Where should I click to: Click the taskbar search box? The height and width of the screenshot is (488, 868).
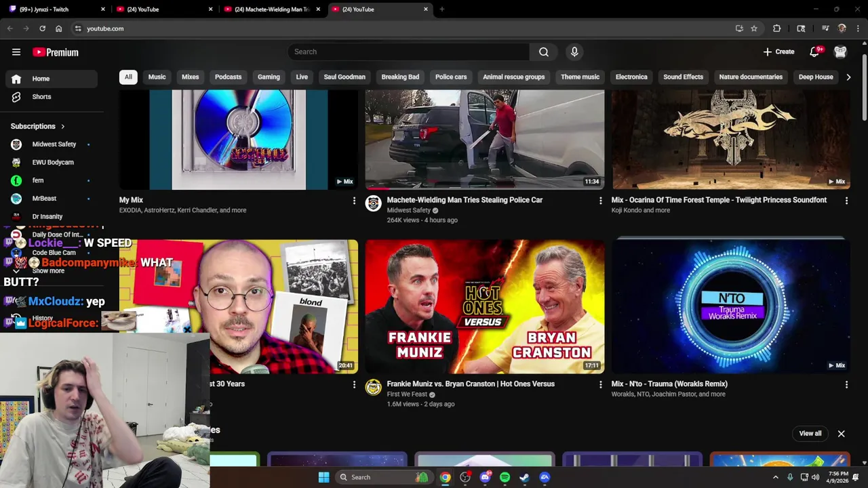384,477
